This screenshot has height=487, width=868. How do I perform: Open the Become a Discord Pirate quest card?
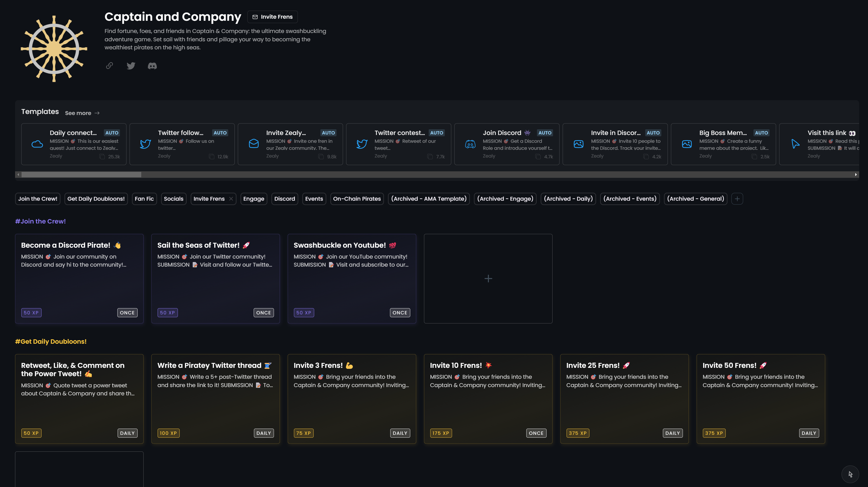pyautogui.click(x=79, y=279)
